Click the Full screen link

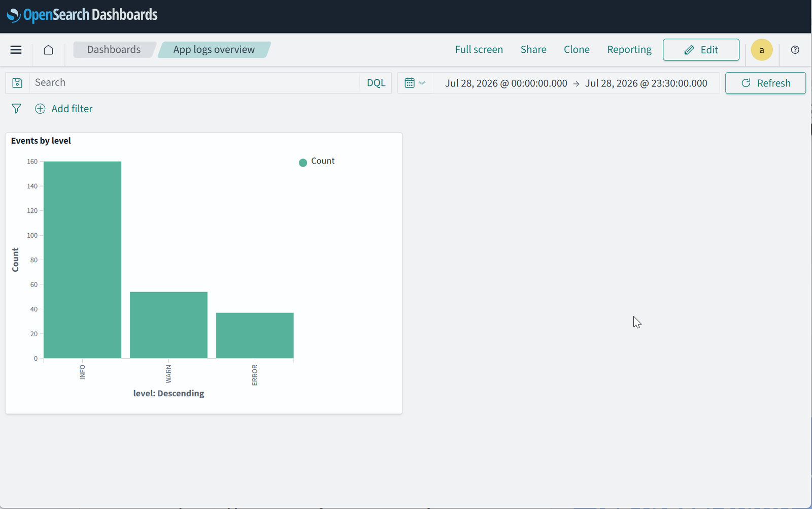pos(479,50)
